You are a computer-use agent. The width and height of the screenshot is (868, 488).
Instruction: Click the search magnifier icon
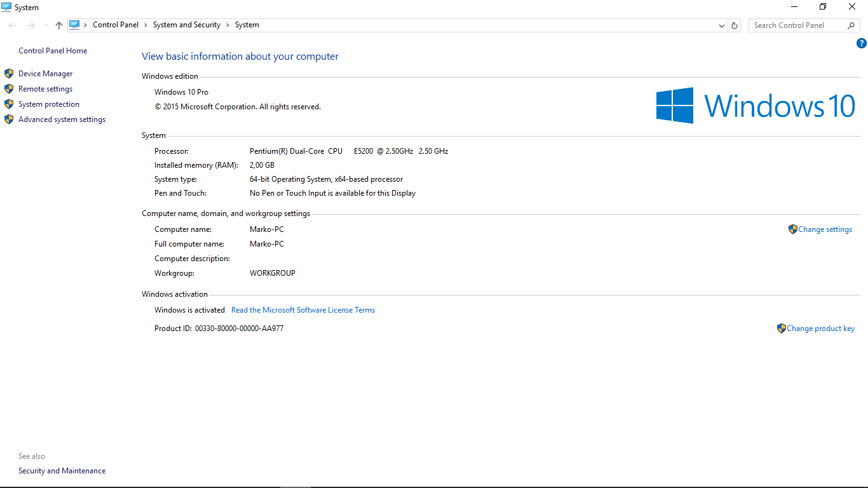click(x=851, y=25)
